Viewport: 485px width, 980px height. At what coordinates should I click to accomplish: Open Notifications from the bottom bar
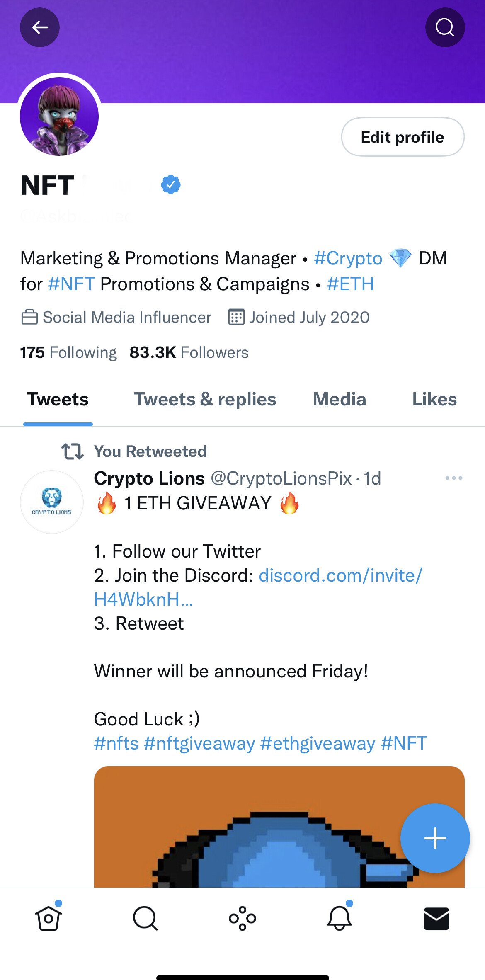(339, 917)
